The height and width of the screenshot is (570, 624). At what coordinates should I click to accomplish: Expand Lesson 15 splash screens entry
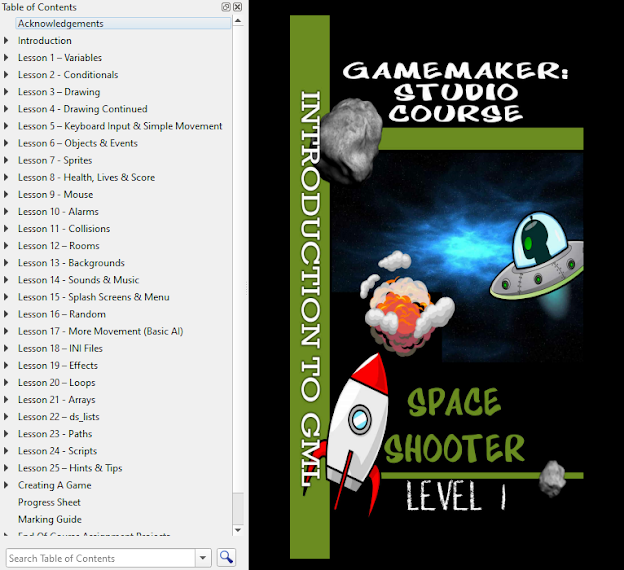tap(6, 297)
